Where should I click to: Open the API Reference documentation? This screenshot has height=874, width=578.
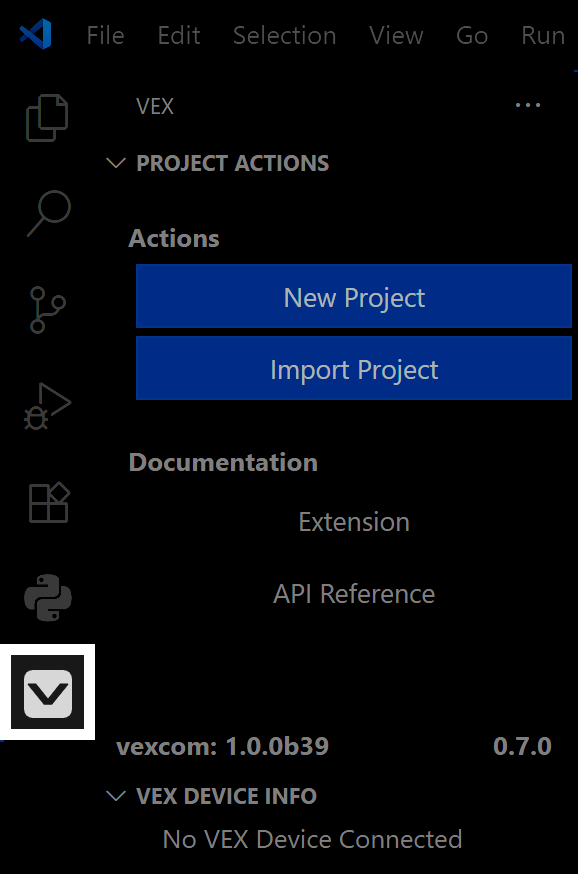point(353,593)
